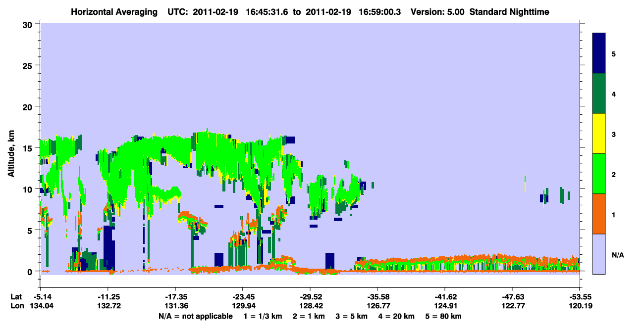Click the "3 = 5 km" legend entry
The width and height of the screenshot is (644, 330).
pos(352,316)
